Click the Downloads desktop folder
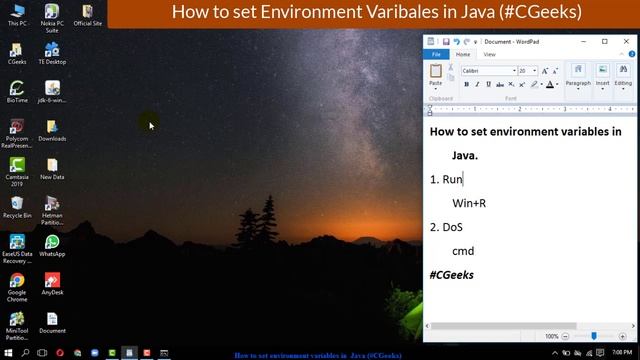The width and height of the screenshot is (640, 360). pyautogui.click(x=52, y=131)
